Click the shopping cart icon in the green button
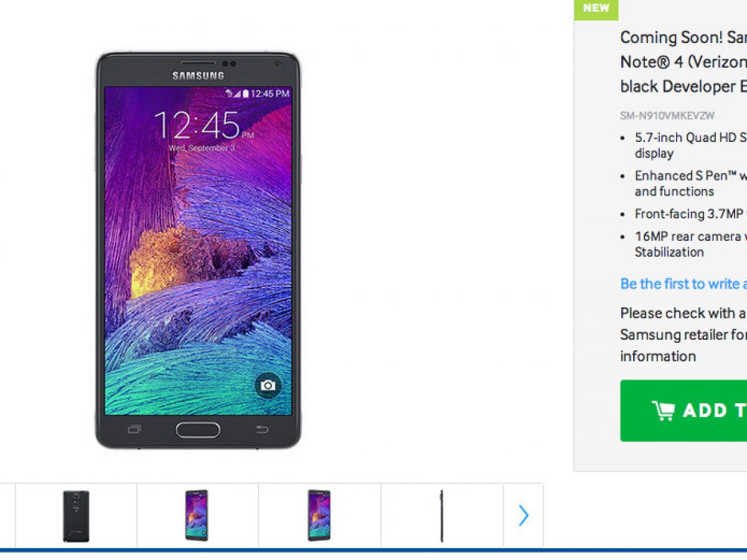The width and height of the screenshot is (747, 560). [x=663, y=411]
